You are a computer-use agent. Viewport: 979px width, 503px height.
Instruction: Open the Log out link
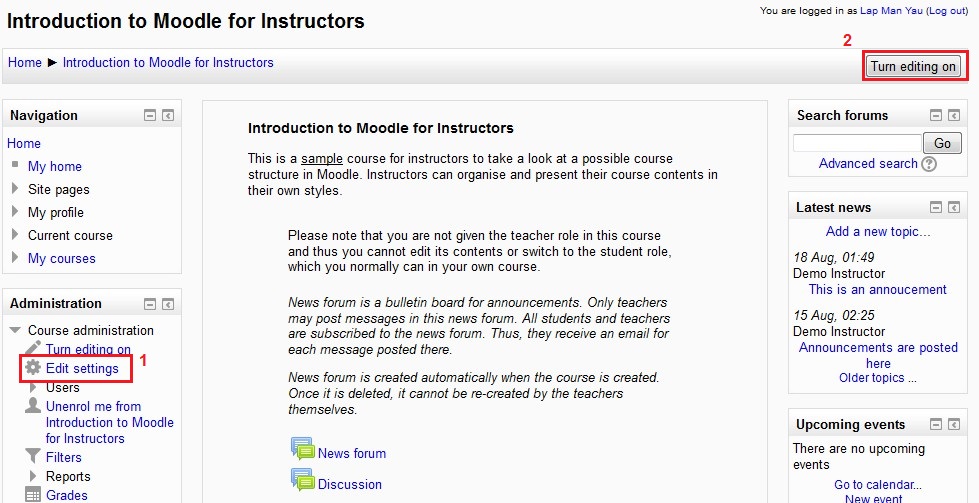click(946, 10)
